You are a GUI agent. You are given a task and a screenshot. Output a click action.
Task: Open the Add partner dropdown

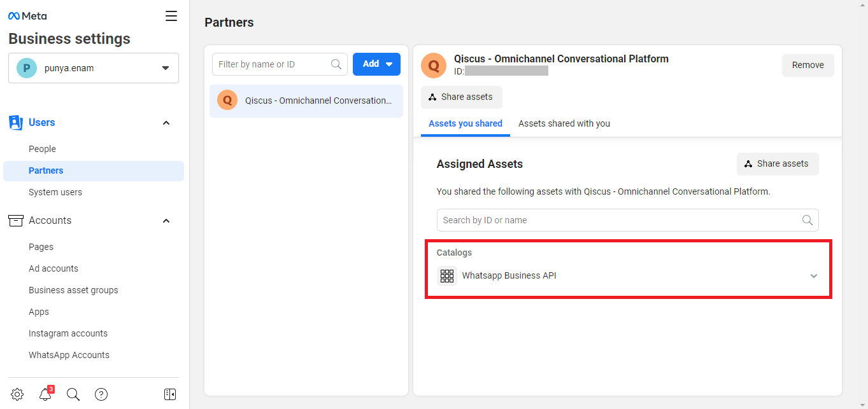(x=376, y=64)
